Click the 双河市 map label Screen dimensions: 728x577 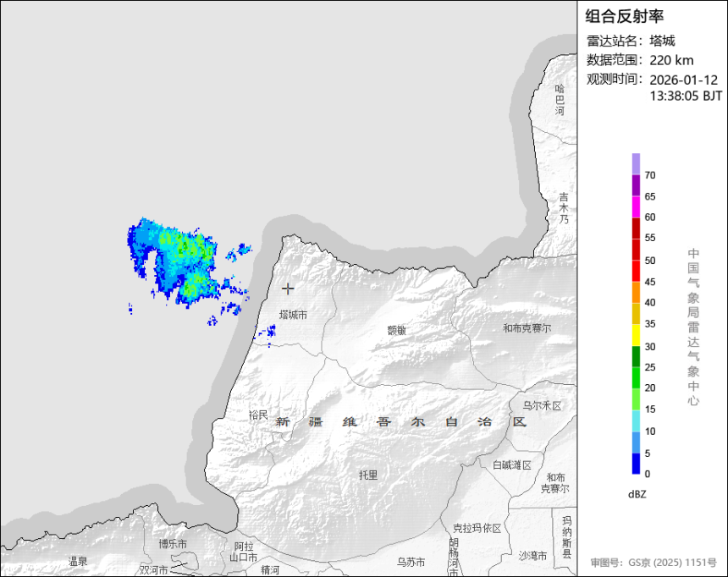tap(154, 569)
